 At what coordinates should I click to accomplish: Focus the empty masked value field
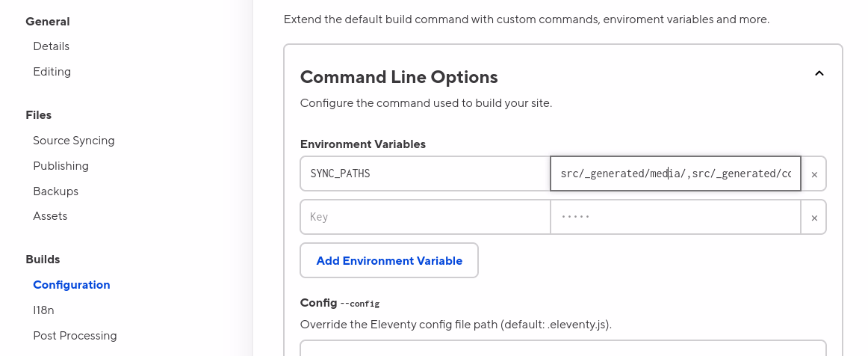point(675,217)
